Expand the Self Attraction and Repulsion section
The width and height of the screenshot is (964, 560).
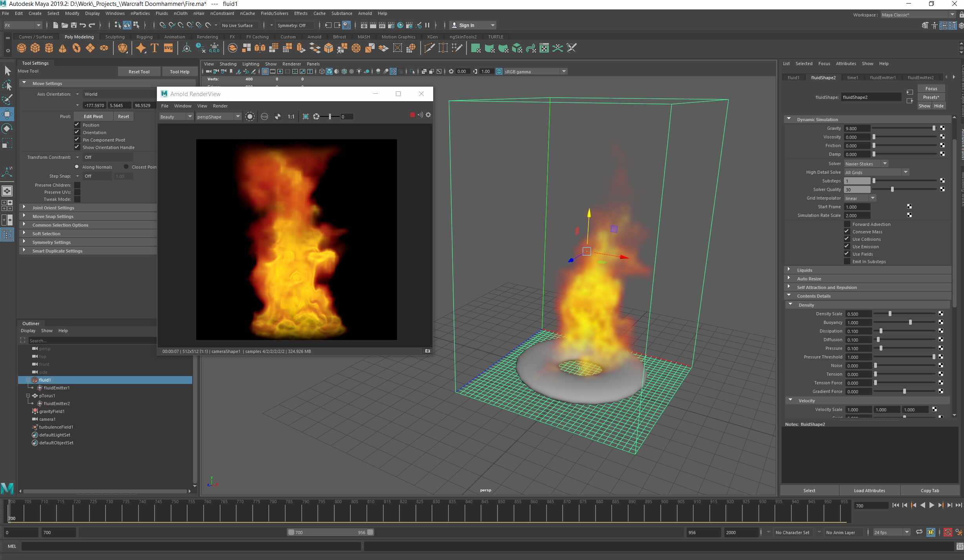(x=790, y=286)
